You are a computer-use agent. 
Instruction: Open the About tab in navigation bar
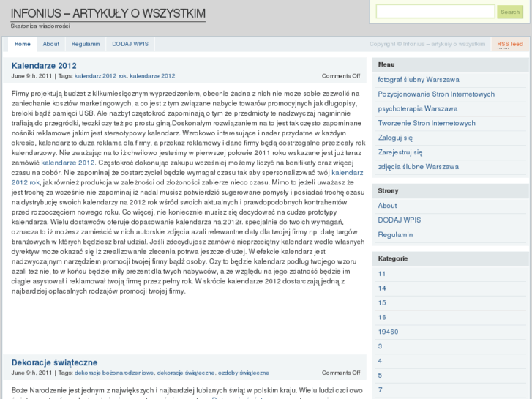tap(51, 44)
